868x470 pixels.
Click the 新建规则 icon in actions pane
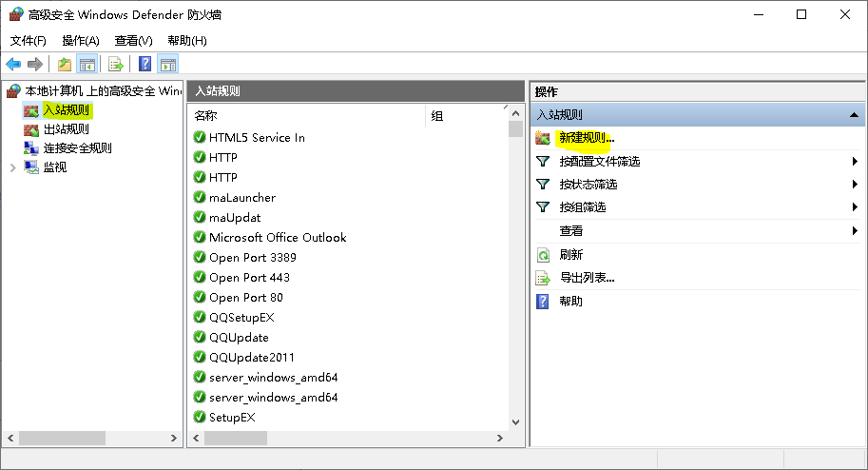pos(543,138)
